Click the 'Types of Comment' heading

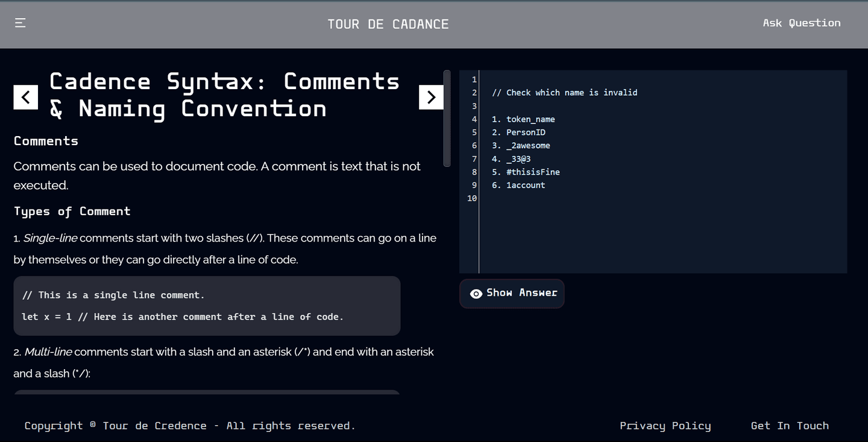pyautogui.click(x=72, y=211)
